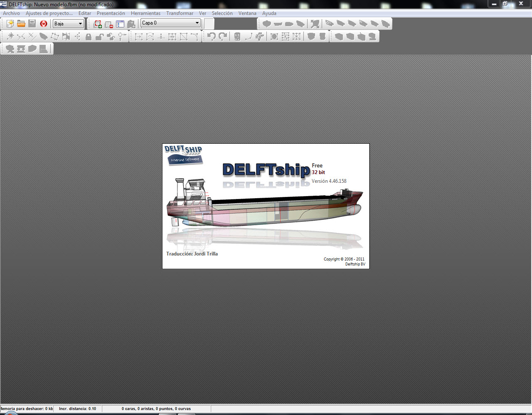Click the last hull shape icon, second toolbar row

point(372,37)
